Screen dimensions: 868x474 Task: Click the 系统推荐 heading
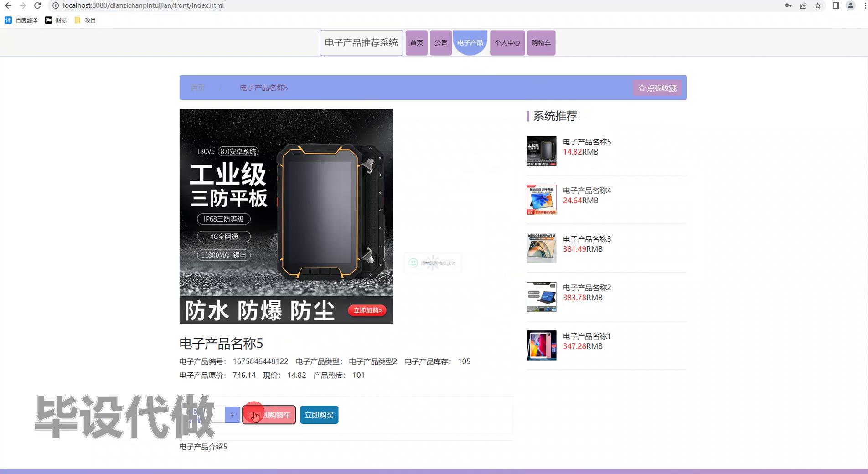coord(555,116)
